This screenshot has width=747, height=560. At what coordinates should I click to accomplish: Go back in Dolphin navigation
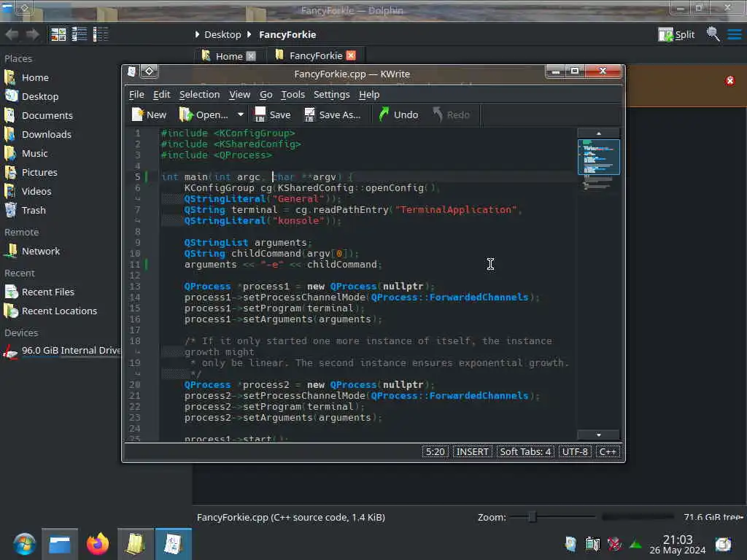click(12, 34)
